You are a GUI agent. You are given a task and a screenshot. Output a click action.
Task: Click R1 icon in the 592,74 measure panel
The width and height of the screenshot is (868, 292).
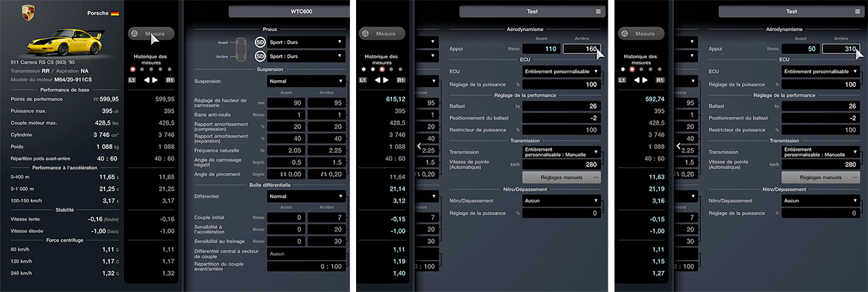[x=660, y=80]
